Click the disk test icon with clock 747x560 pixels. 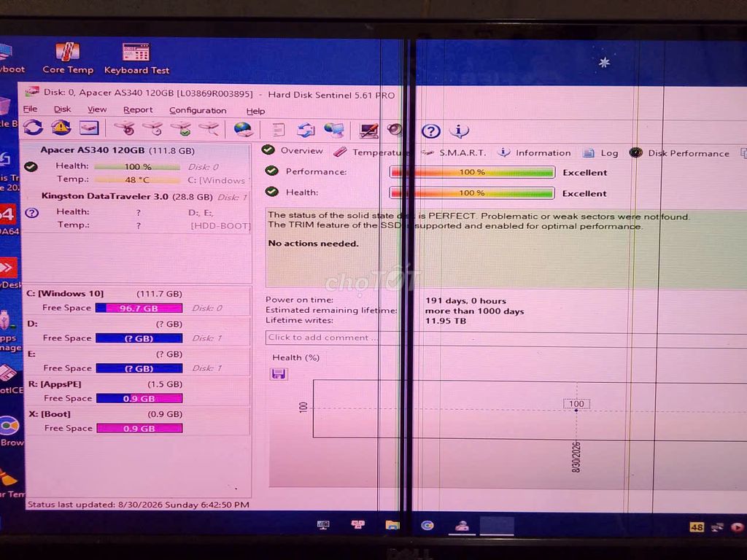click(x=152, y=128)
